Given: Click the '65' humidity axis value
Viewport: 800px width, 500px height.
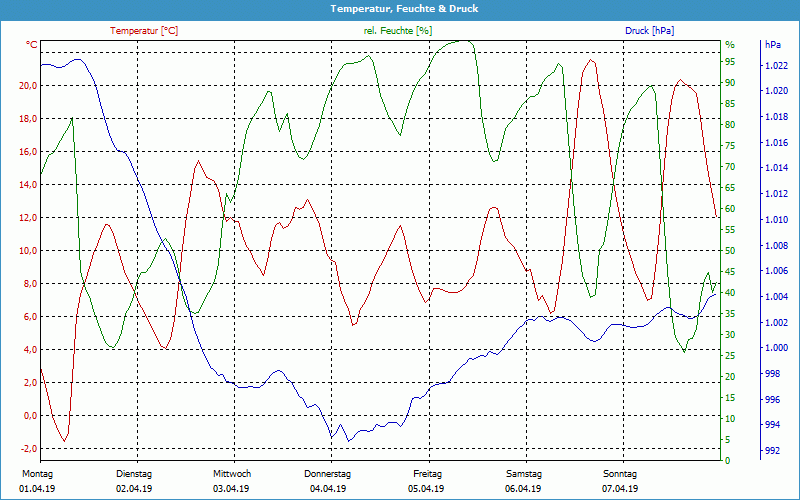Looking at the screenshot, I should pos(730,188).
